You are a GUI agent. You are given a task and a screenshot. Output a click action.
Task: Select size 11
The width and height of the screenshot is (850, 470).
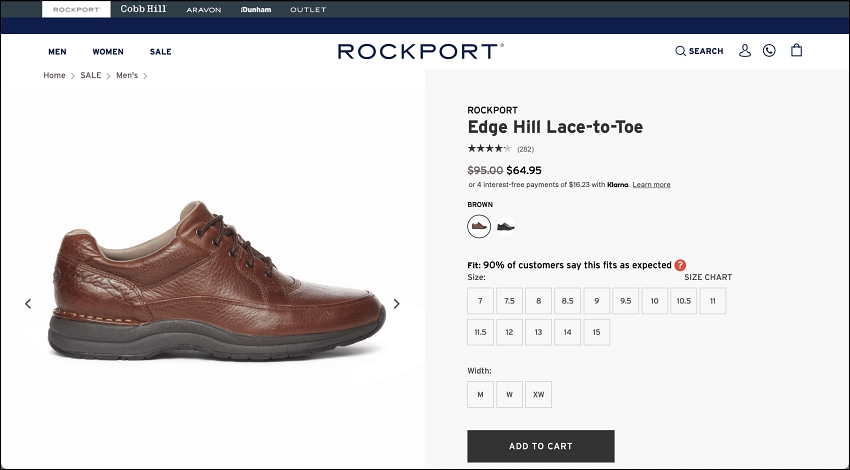point(713,301)
